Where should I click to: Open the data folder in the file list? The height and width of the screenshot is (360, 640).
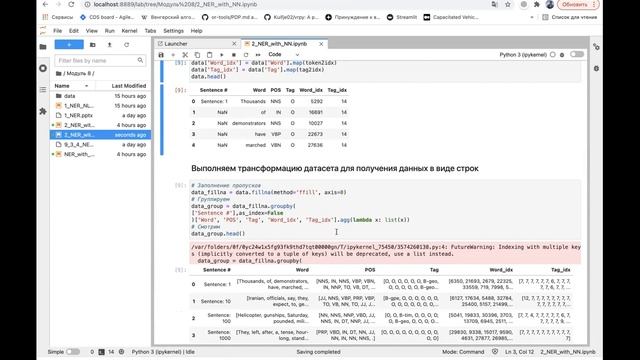coord(100,96)
